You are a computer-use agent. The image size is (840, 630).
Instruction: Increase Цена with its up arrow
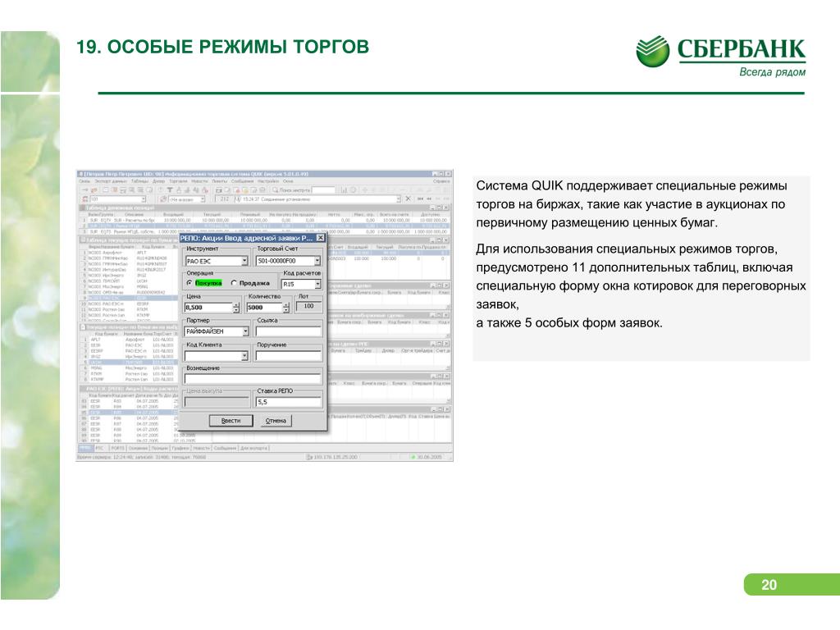click(236, 305)
